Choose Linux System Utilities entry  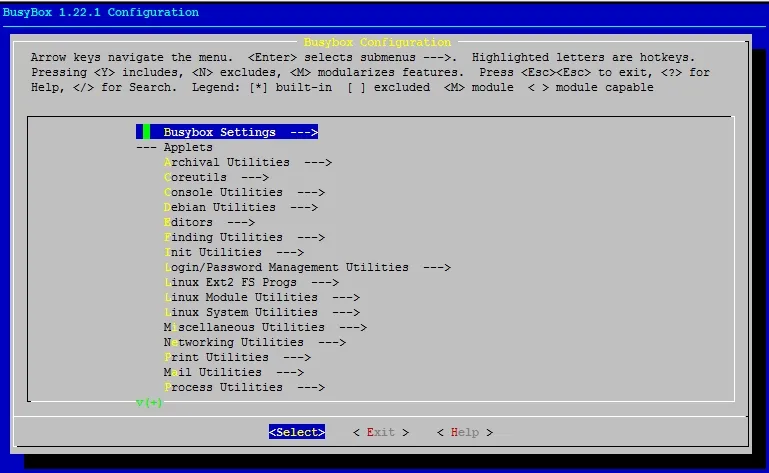[262, 313]
